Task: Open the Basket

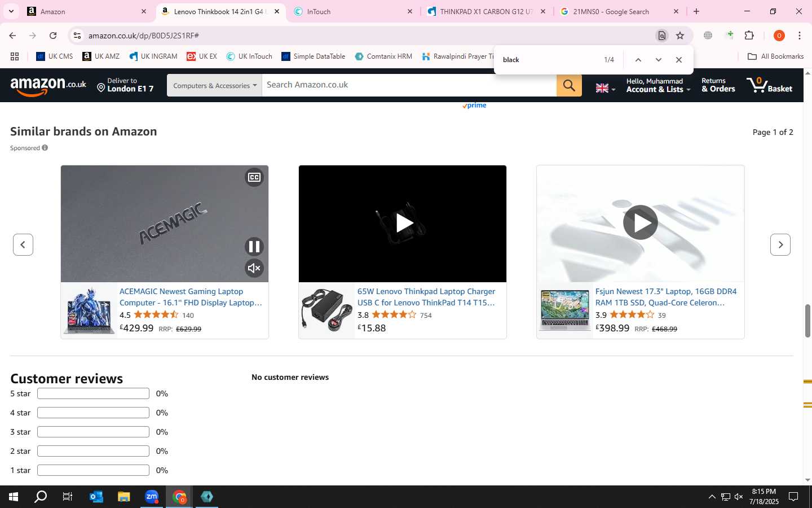Action: (x=769, y=85)
